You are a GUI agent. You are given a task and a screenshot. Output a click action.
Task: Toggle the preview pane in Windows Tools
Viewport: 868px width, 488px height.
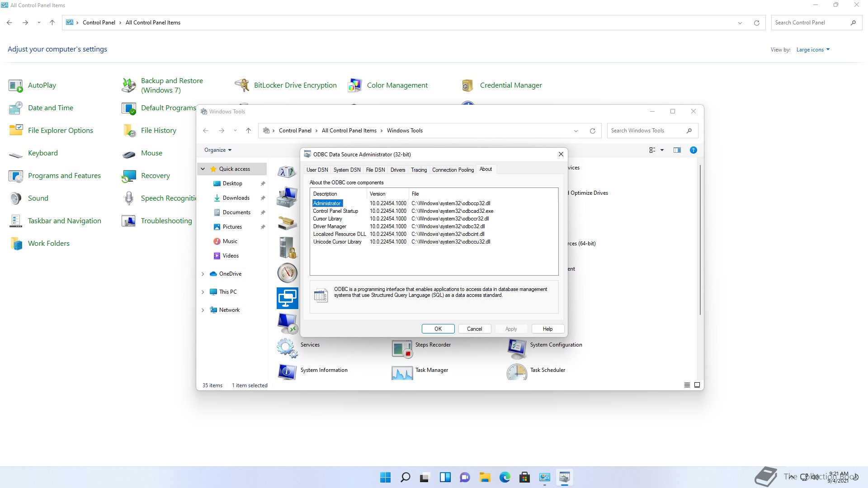point(677,150)
